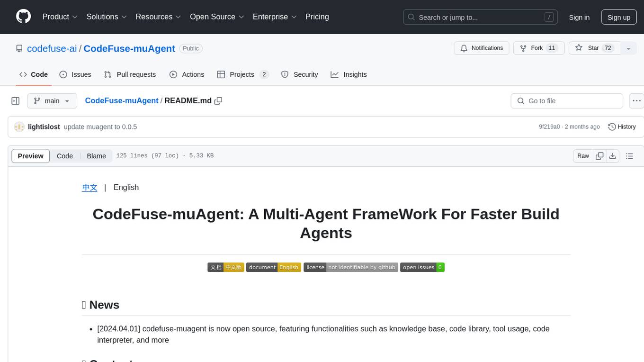Open the star lists dropdown arrow
This screenshot has width=644, height=362.
(628, 48)
